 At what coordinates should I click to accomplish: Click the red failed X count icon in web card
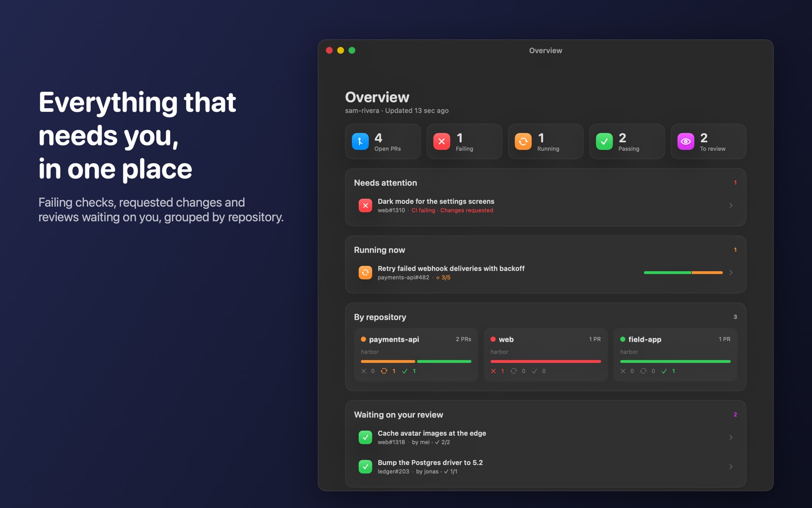pyautogui.click(x=493, y=371)
